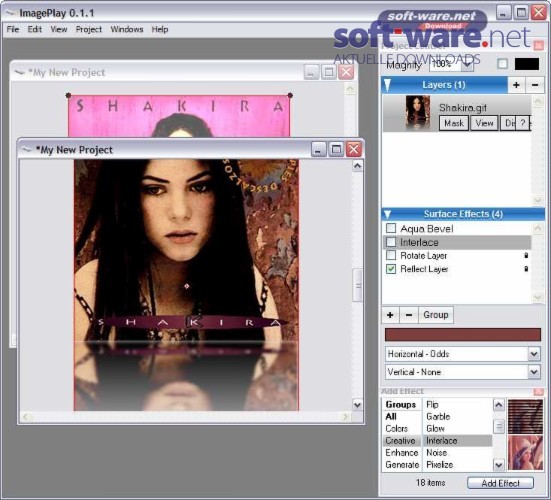The width and height of the screenshot is (551, 500).
Task: Select the Glow effect in list
Action: click(x=435, y=429)
